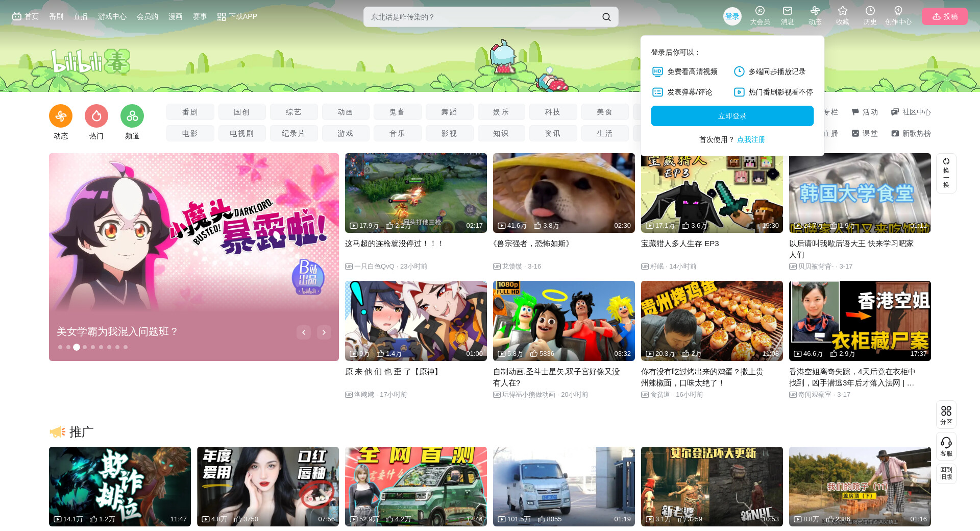Show next carousel banner
Viewport: 980px width, 531px height.
tap(324, 332)
